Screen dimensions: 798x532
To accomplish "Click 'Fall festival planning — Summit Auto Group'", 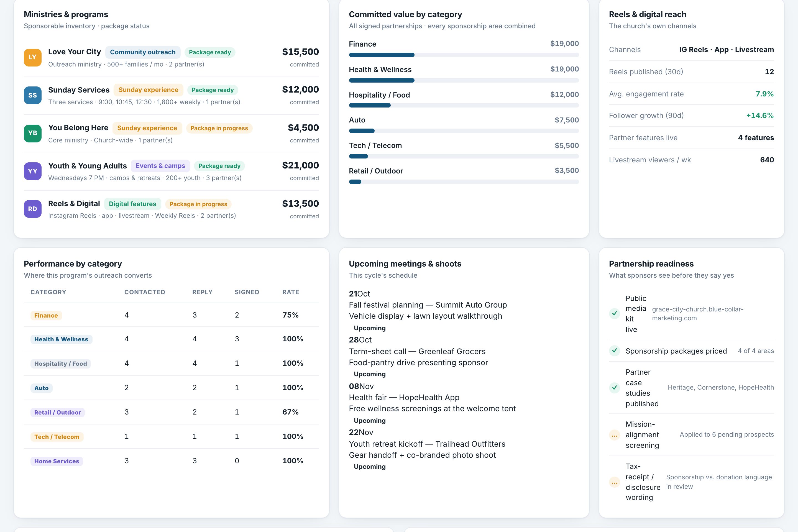I will click(x=428, y=305).
